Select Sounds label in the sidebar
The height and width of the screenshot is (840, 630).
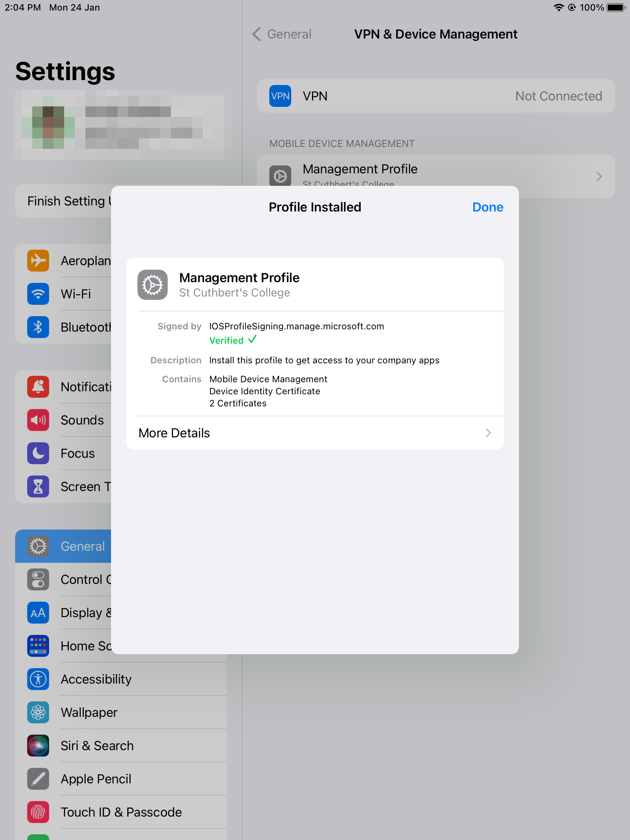pyautogui.click(x=82, y=420)
